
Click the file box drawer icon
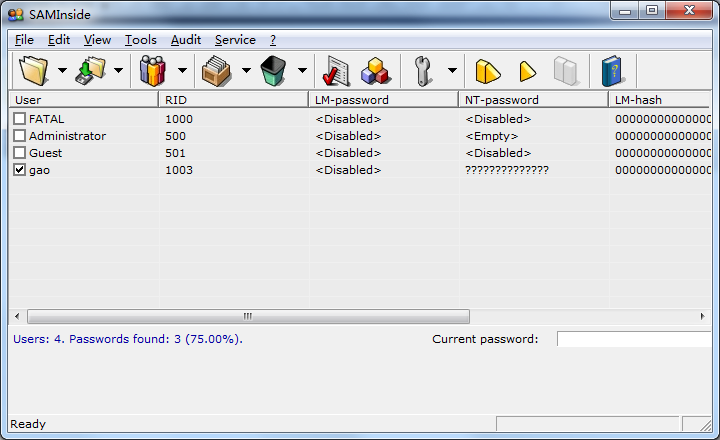pos(216,70)
